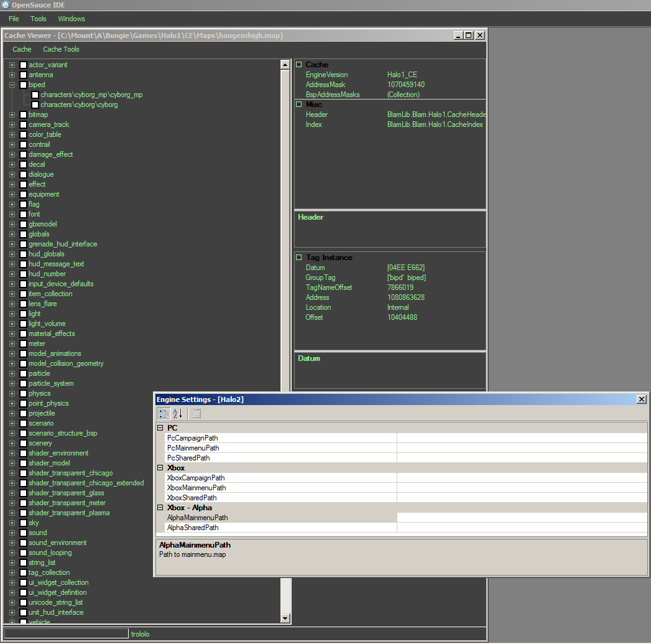Open the Tools menu

(x=39, y=19)
